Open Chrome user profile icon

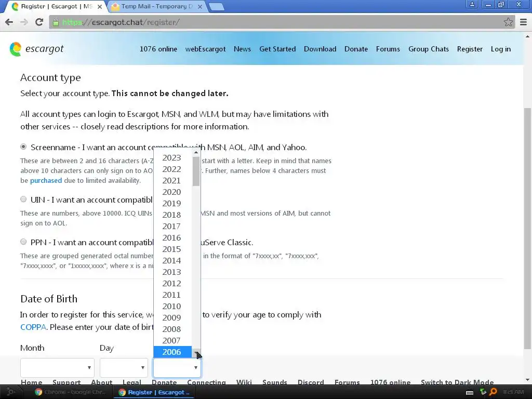coord(472,4)
